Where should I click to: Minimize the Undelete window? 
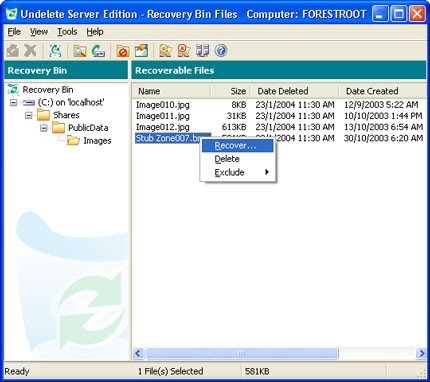(380, 14)
